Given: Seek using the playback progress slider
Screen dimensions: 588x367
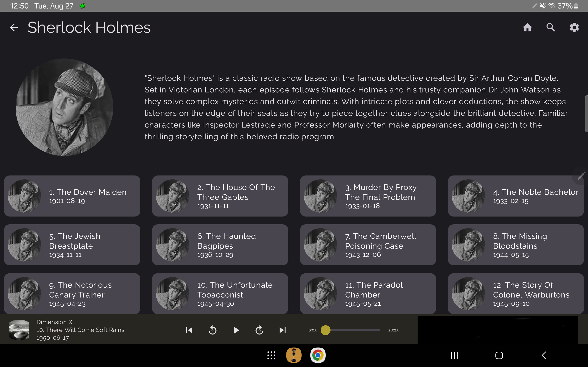Looking at the screenshot, I should point(326,330).
